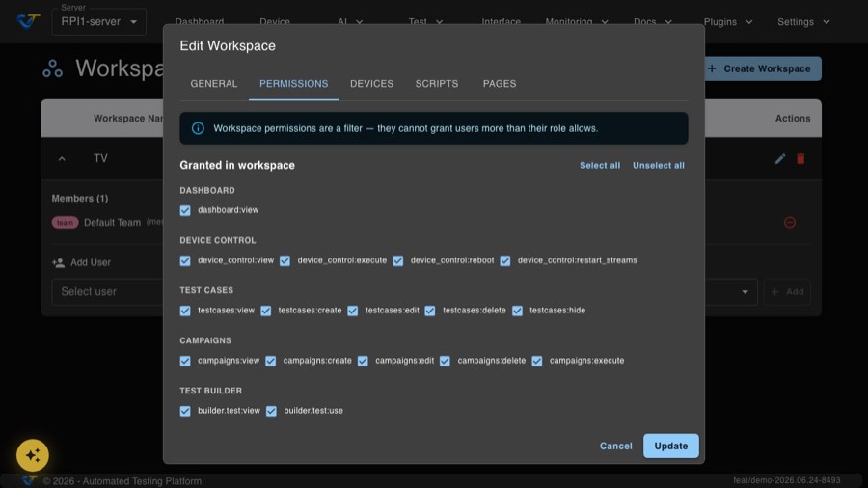Click the app logo in the top-left corner
This screenshot has width=868, height=488.
tap(28, 21)
